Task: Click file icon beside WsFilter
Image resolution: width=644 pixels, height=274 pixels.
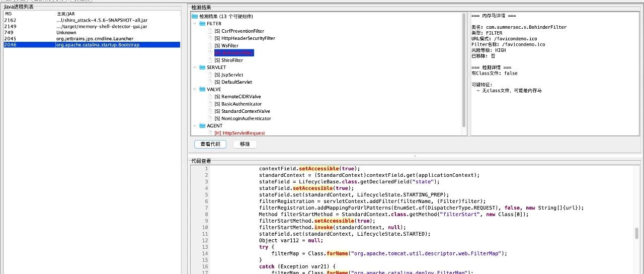Action: [210, 46]
